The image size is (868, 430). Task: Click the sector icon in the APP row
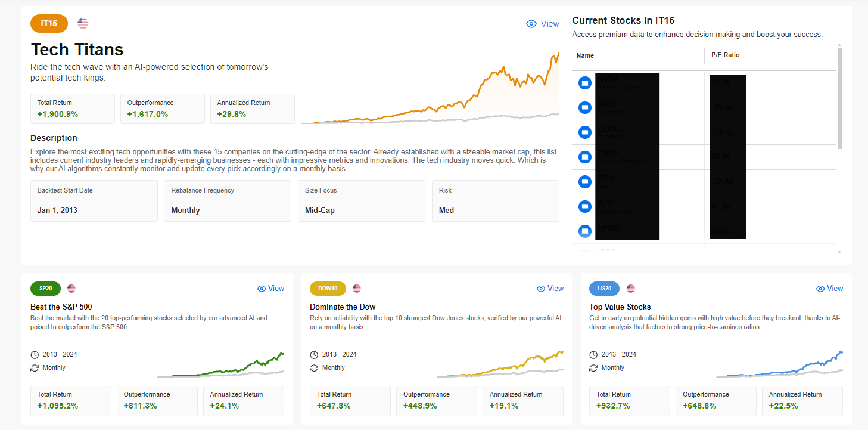click(585, 207)
